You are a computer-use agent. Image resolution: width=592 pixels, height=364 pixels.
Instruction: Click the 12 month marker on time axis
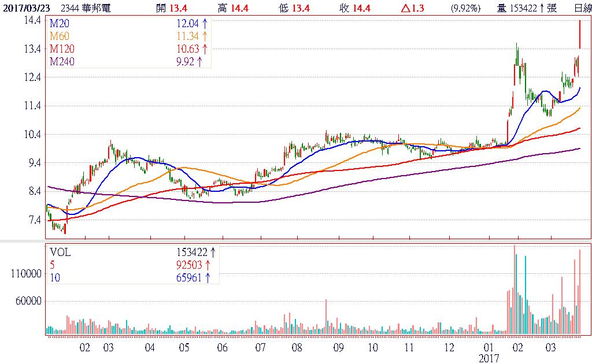449,348
